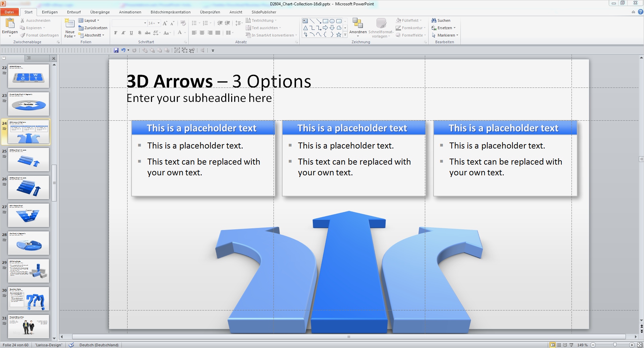Open the Layout dropdown

[89, 20]
